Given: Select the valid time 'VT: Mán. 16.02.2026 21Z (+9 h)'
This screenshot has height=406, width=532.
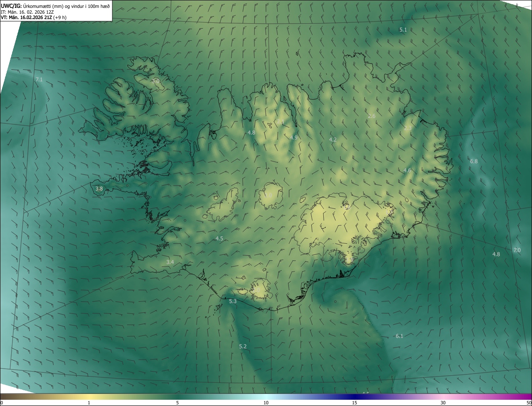Looking at the screenshot, I should click(x=34, y=17).
